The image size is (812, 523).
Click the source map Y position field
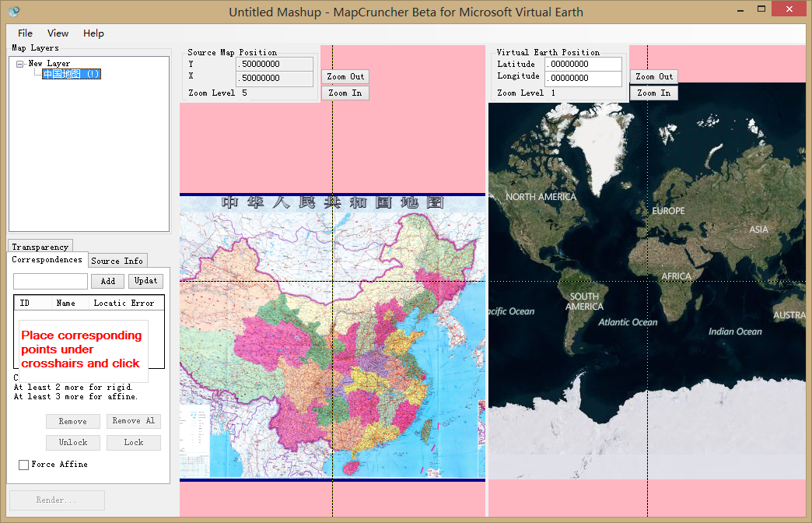click(x=275, y=65)
